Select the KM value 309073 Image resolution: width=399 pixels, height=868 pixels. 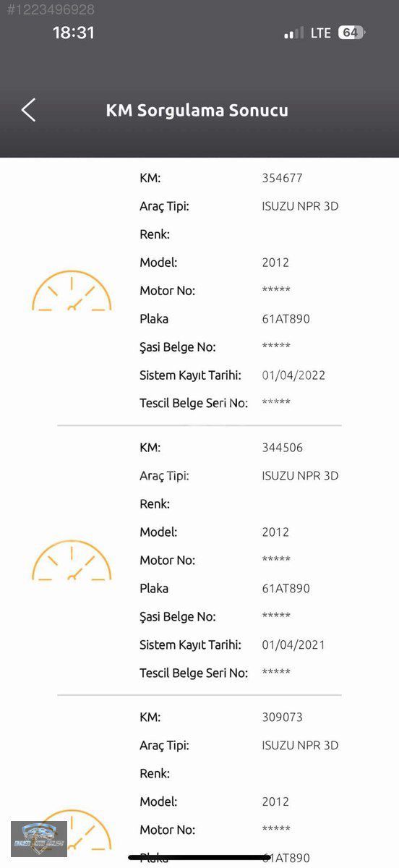pyautogui.click(x=283, y=718)
